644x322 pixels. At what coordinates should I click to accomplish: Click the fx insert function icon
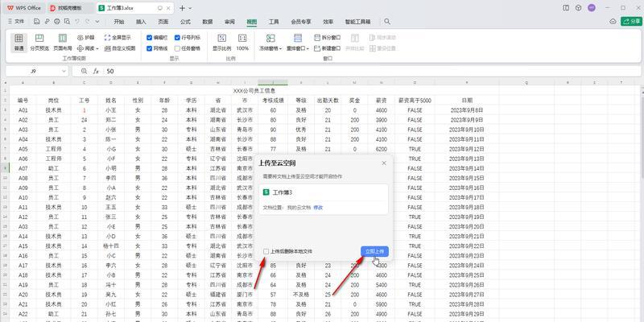(96, 71)
